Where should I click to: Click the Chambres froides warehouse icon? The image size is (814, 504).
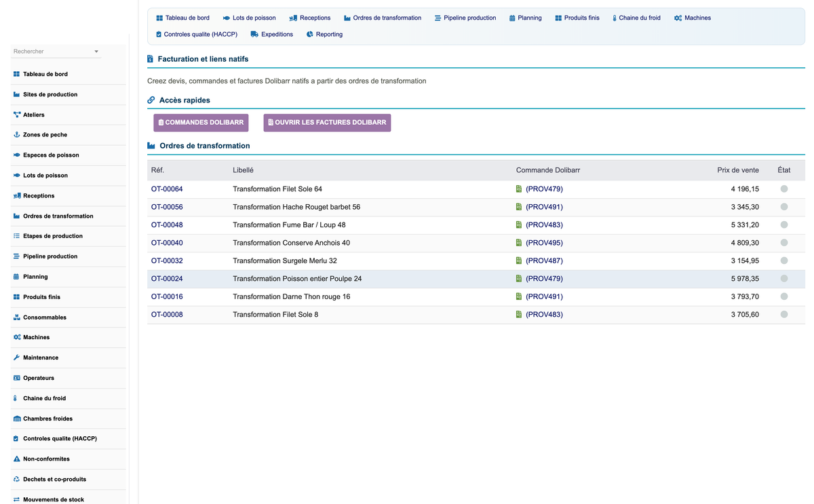(16, 419)
